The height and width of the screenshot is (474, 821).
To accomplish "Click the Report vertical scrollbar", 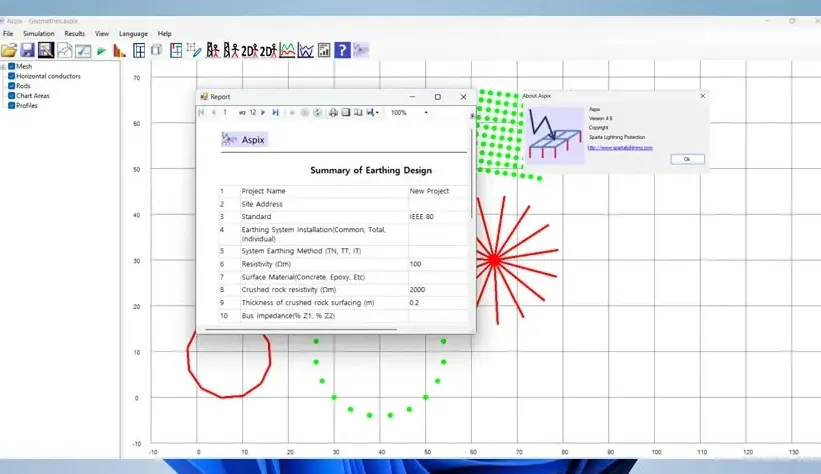I will tap(472, 173).
